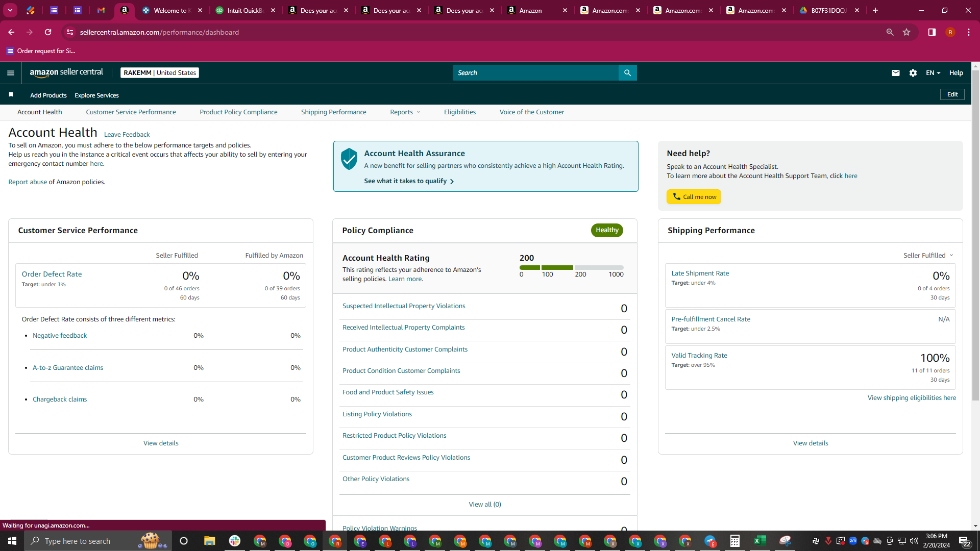Screen dimensions: 980x551
Task: Expand the Seller Fulfilled shipping dropdown
Action: [928, 255]
